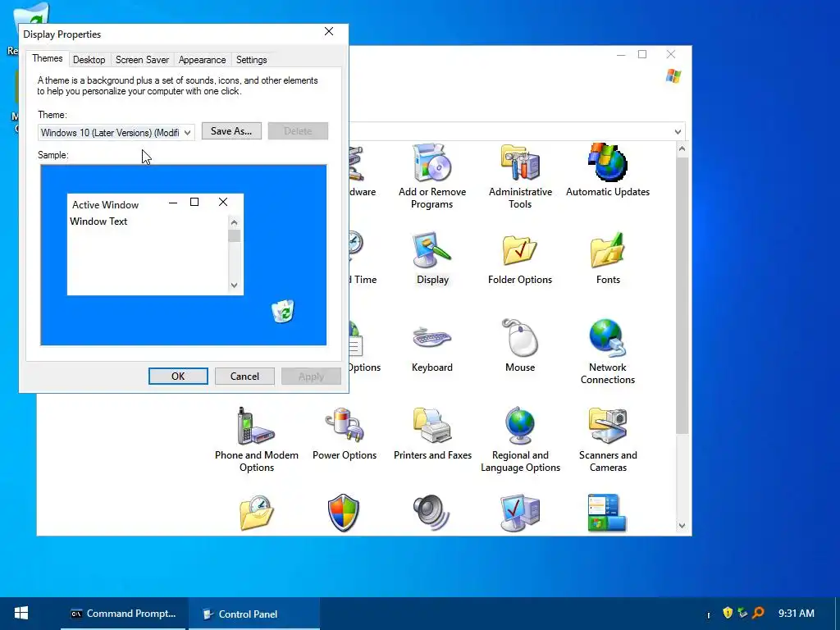The width and height of the screenshot is (840, 630).
Task: Click the Control Panel taskbar button
Action: tap(254, 614)
